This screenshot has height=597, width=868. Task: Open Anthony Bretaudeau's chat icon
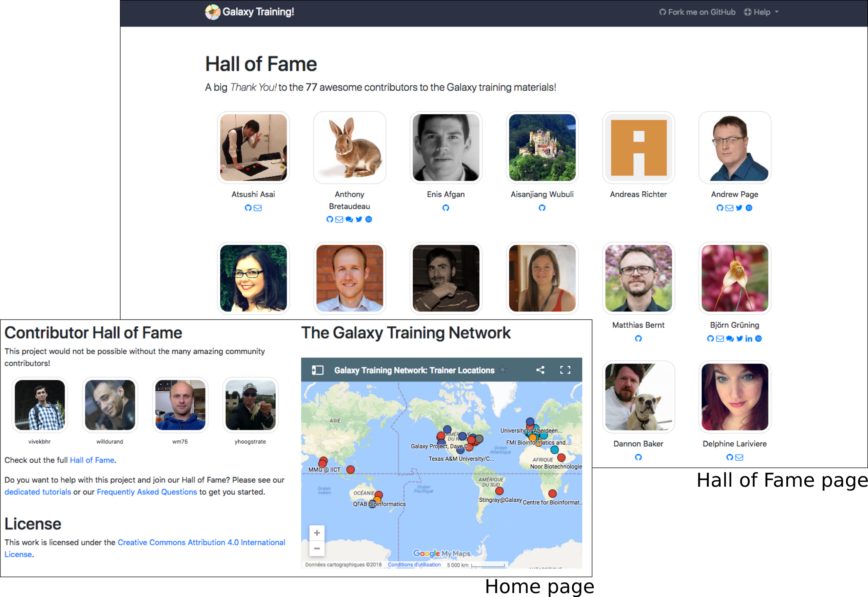349,219
